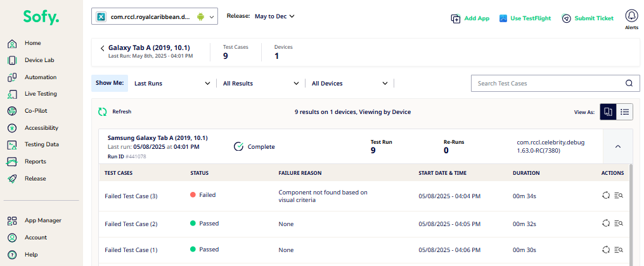Click Submit Ticket link

(588, 18)
